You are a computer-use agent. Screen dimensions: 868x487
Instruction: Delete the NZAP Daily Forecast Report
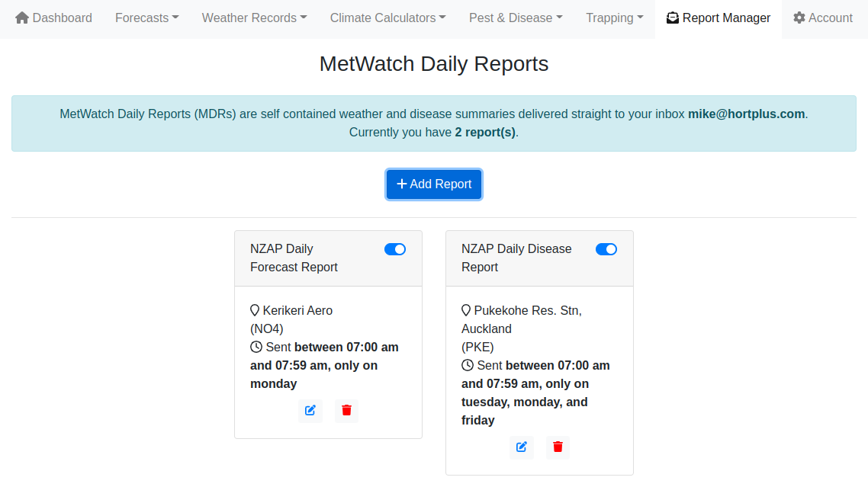coord(346,411)
